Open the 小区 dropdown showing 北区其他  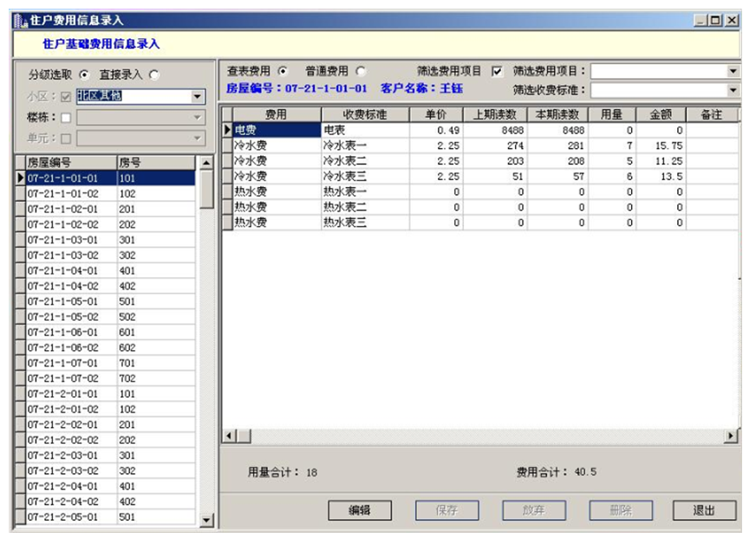click(x=199, y=96)
